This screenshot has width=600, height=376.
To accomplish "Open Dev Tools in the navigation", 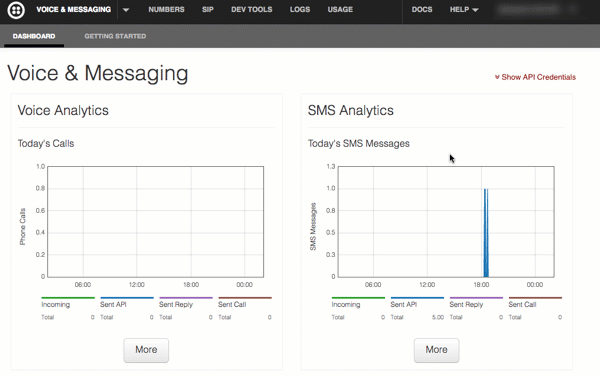I will [x=252, y=10].
